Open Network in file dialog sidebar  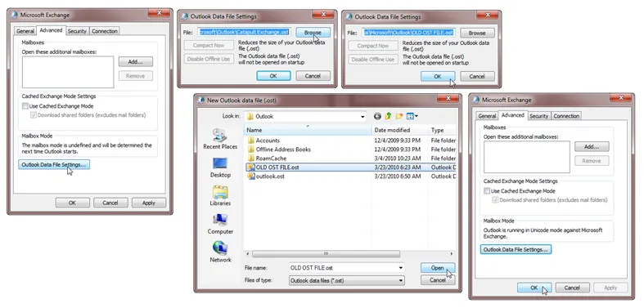[x=220, y=252]
